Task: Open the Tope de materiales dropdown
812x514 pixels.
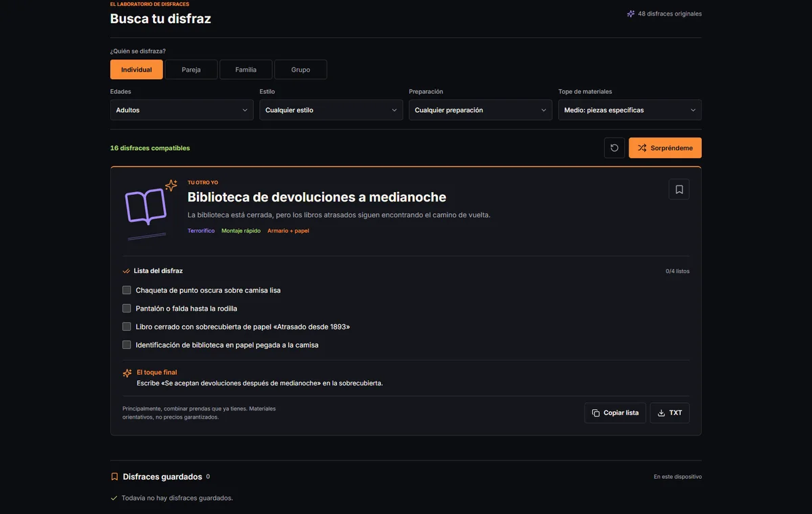Action: click(630, 110)
